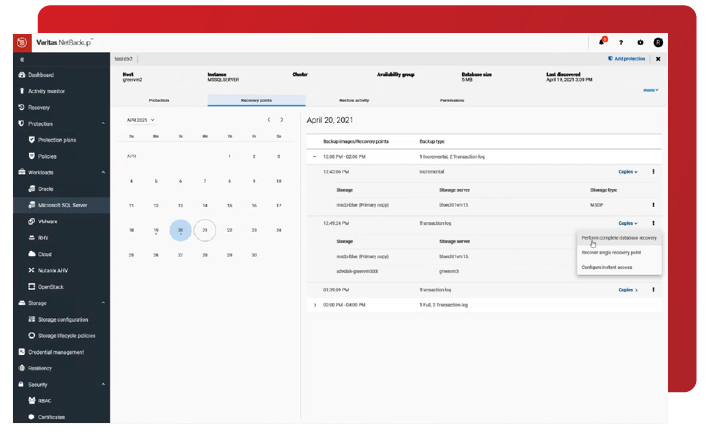Collapse the Storage section chevron
713x433 pixels.
click(103, 303)
